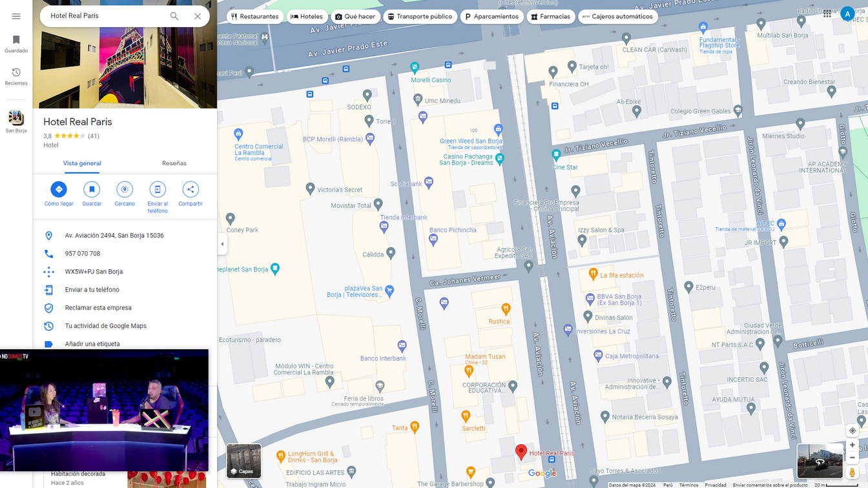The image size is (868, 488).
Task: Click the Banco Interbank marker
Action: (402, 345)
